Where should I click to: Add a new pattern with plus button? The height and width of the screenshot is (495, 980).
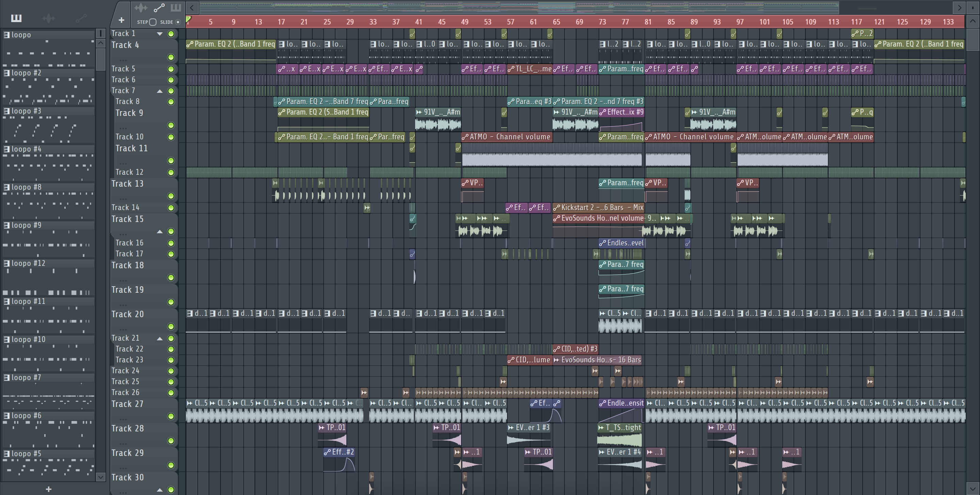[x=121, y=20]
